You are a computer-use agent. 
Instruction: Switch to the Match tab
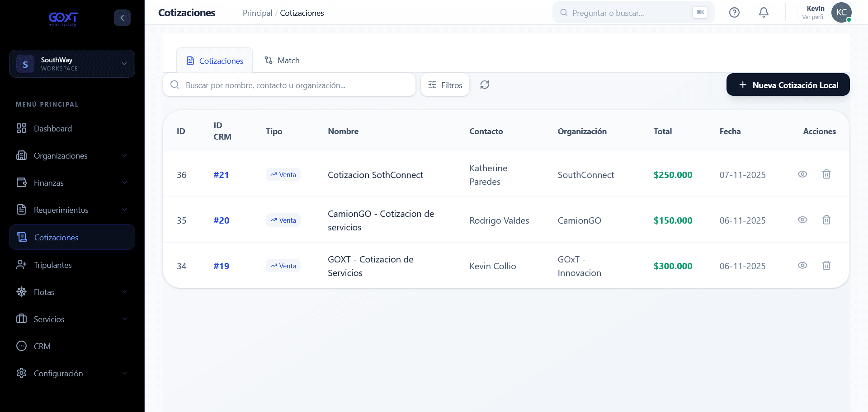(x=282, y=60)
